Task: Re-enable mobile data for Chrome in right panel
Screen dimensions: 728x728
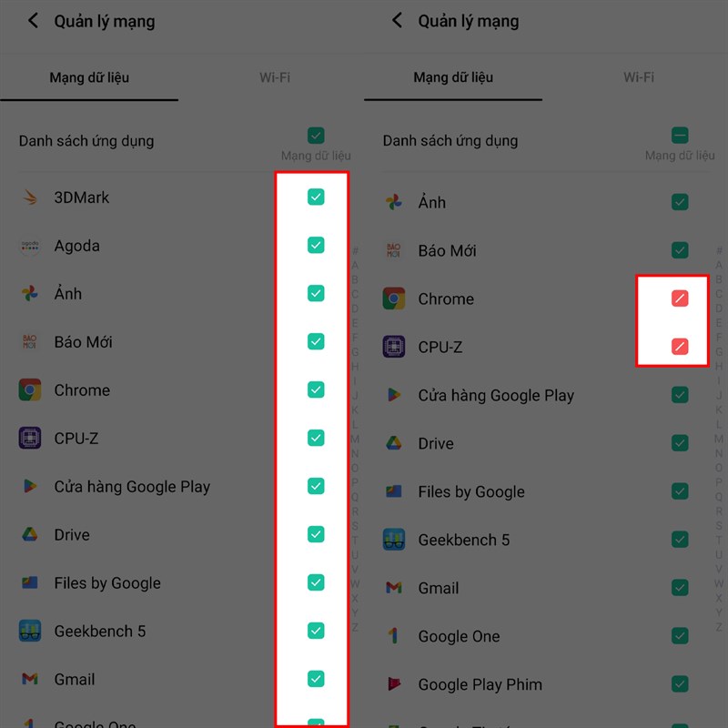Action: (x=680, y=298)
